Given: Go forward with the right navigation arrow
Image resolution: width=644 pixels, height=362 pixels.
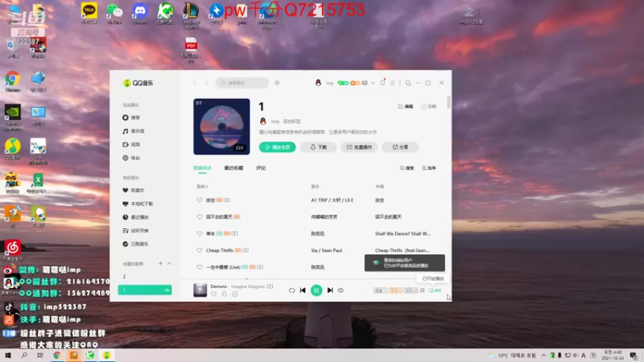Looking at the screenshot, I should click(207, 83).
